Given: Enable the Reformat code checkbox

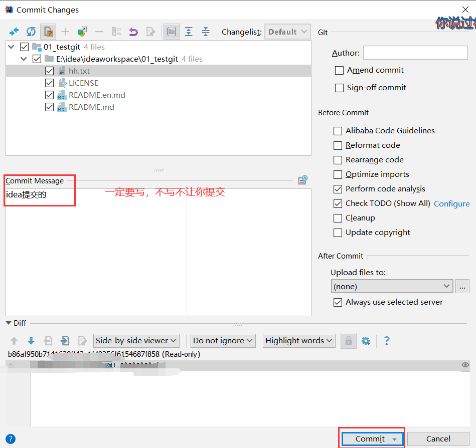Looking at the screenshot, I should click(338, 146).
